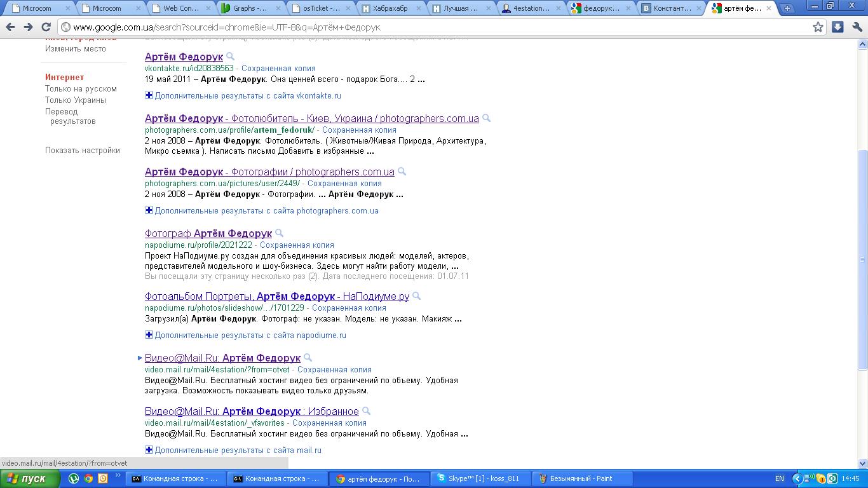Open the Chrome wrench settings menu
The height and width of the screenshot is (488, 868).
click(x=857, y=27)
